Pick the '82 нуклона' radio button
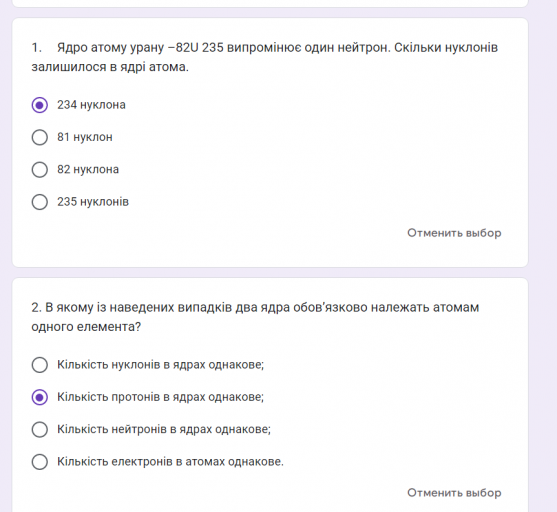This screenshot has height=512, width=557. [x=39, y=169]
